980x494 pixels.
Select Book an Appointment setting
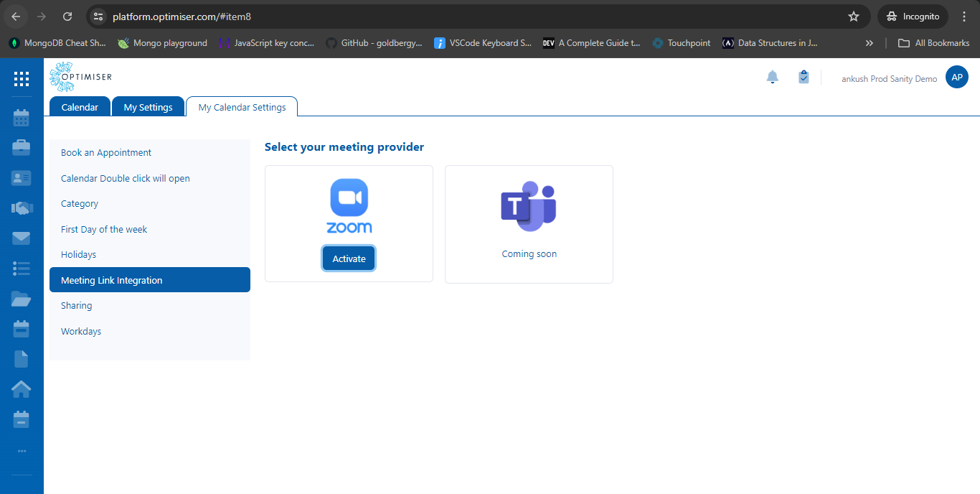click(106, 152)
